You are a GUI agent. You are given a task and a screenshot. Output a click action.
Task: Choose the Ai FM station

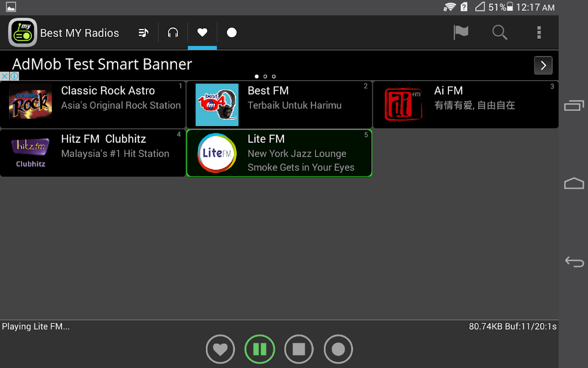[x=465, y=105]
